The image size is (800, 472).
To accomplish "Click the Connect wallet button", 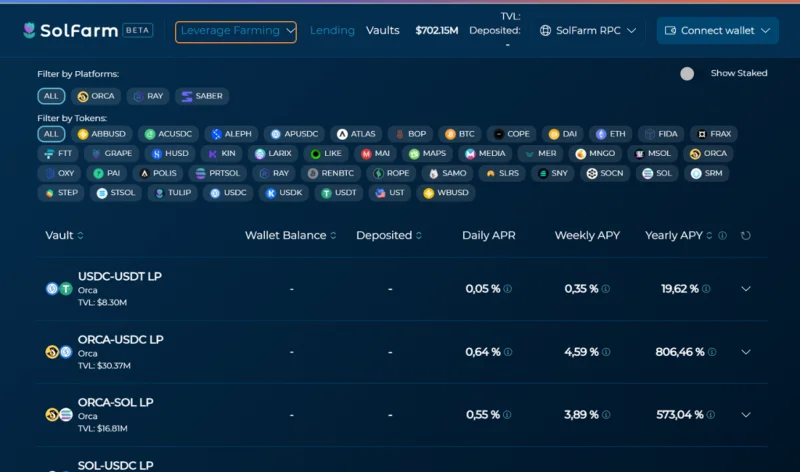I will (x=717, y=31).
